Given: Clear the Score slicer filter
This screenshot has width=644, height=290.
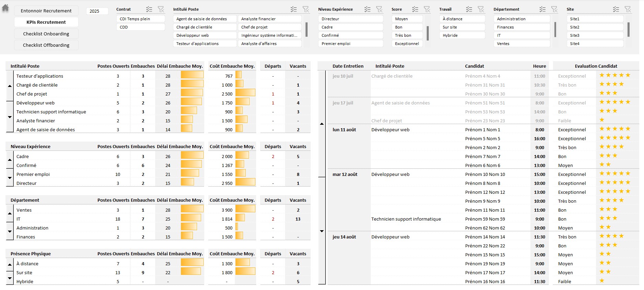Looking at the screenshot, I should point(427,9).
